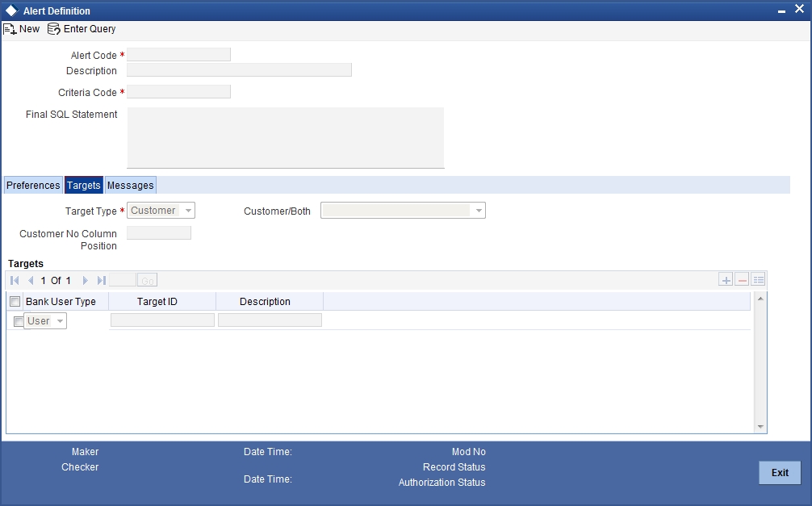This screenshot has height=506, width=812.
Task: Click the Alert Code input field
Action: point(178,54)
